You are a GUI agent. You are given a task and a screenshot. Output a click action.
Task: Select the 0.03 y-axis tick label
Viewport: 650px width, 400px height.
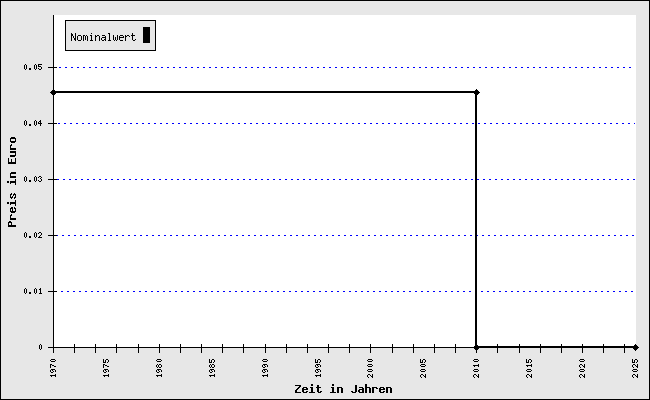(x=34, y=180)
